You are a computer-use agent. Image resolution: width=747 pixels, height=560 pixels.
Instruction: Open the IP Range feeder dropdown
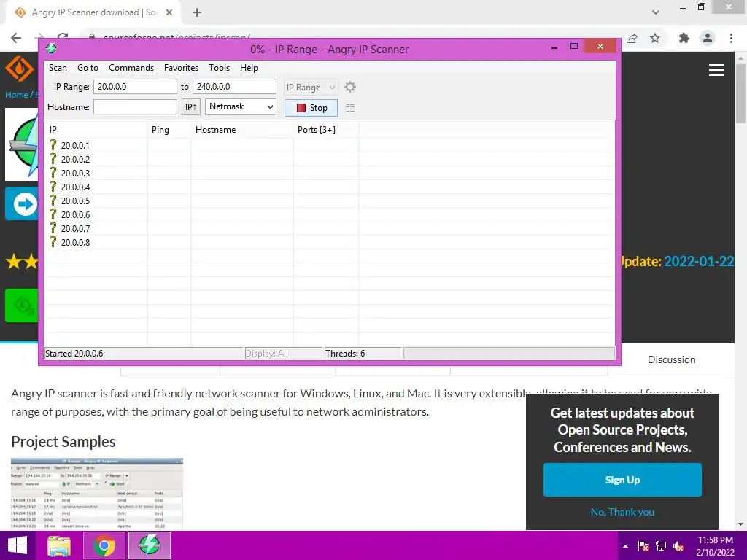pyautogui.click(x=311, y=87)
